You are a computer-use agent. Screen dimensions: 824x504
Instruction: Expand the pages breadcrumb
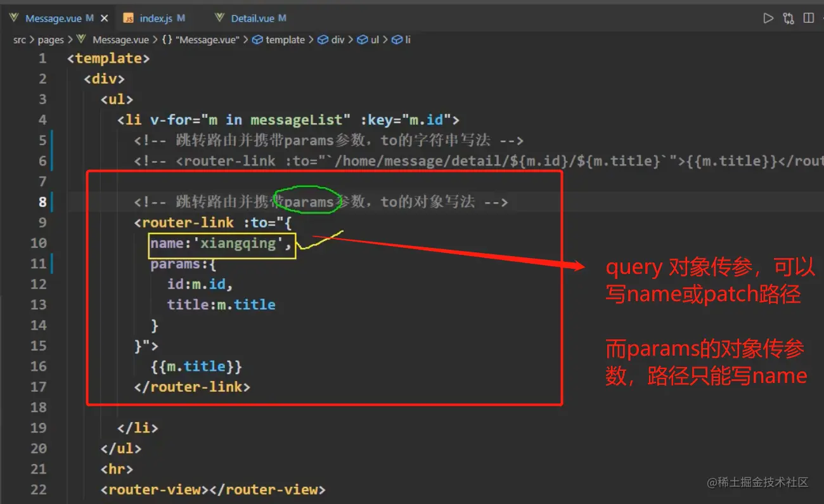pyautogui.click(x=51, y=39)
